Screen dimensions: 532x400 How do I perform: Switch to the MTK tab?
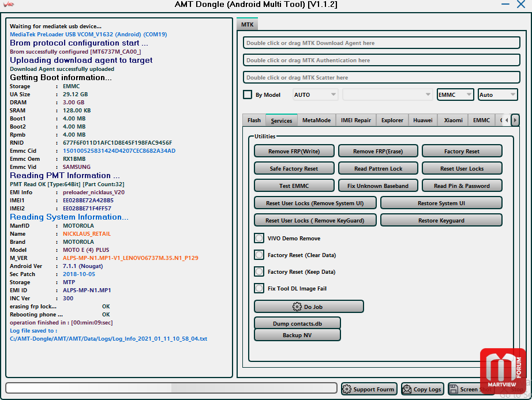(248, 24)
